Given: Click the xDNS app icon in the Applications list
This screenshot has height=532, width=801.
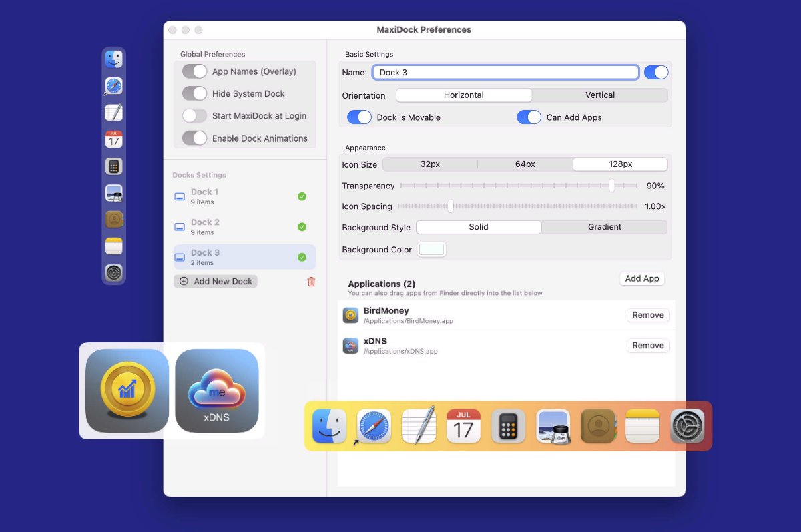Looking at the screenshot, I should tap(350, 345).
